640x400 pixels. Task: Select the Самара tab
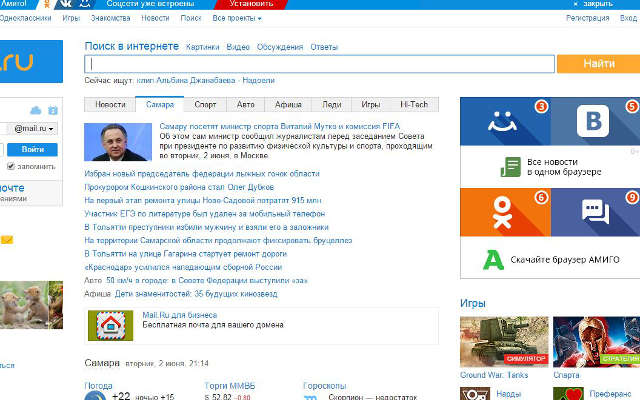(160, 104)
